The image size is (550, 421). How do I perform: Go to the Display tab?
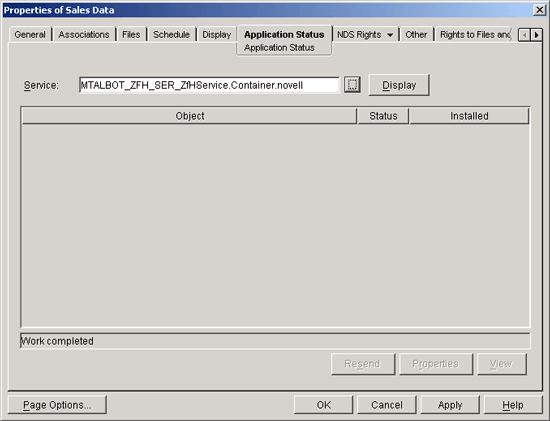click(217, 34)
